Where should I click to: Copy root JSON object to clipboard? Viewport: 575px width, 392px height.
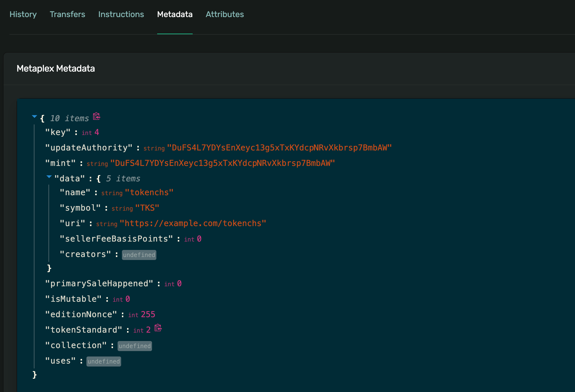coord(96,117)
